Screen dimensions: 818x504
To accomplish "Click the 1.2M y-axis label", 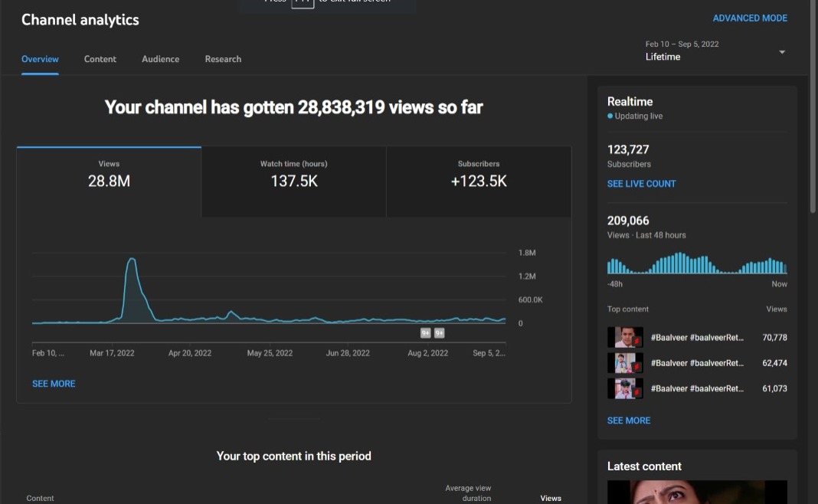I will (527, 276).
